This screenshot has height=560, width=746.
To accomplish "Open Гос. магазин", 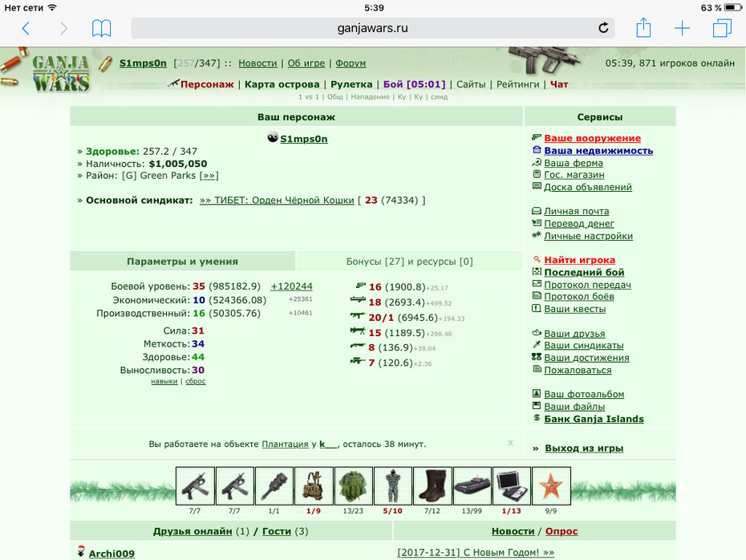I will (x=574, y=175).
